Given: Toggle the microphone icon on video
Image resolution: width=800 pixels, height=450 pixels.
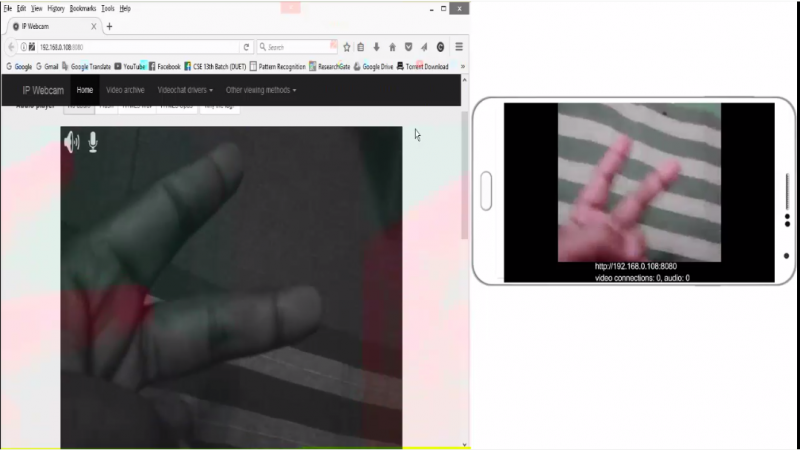Looking at the screenshot, I should [93, 142].
